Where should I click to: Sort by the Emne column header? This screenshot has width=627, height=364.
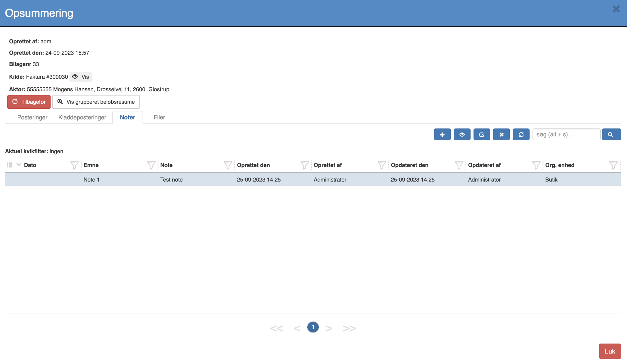click(91, 165)
